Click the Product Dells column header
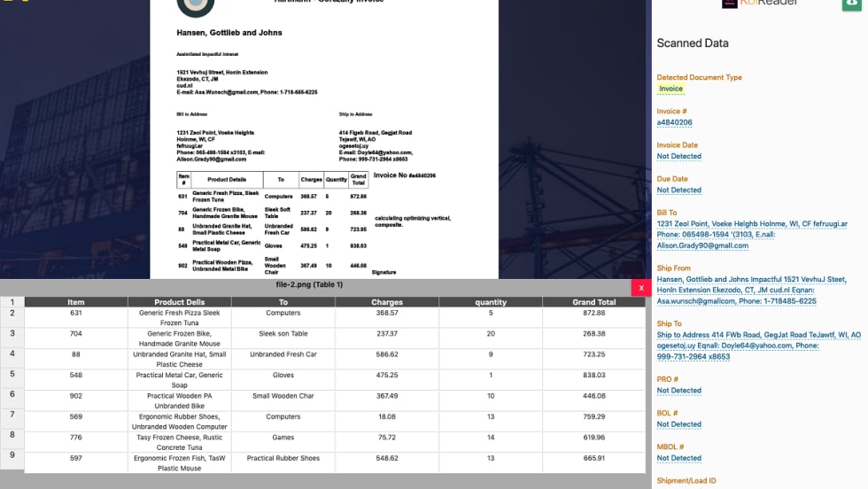868x489 pixels. [x=180, y=302]
